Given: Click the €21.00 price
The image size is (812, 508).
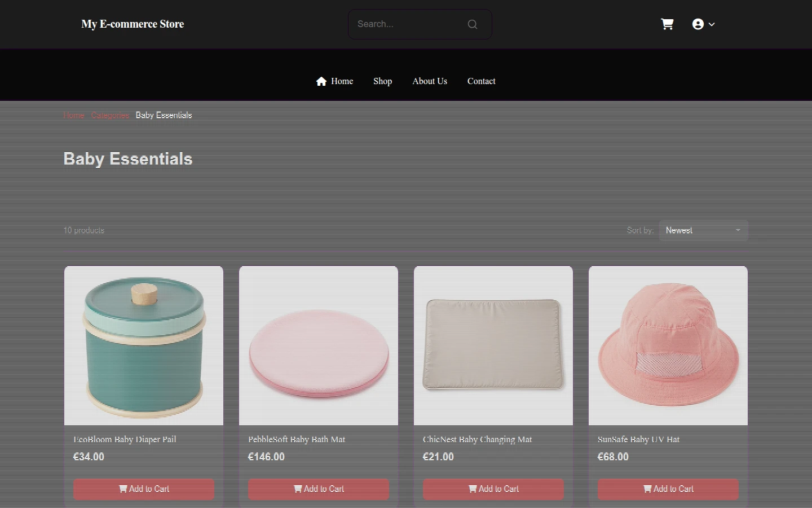Looking at the screenshot, I should point(438,457).
